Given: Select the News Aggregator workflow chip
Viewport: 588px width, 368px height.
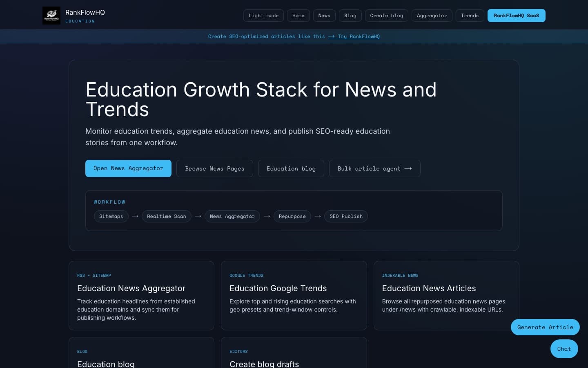Looking at the screenshot, I should pyautogui.click(x=232, y=216).
